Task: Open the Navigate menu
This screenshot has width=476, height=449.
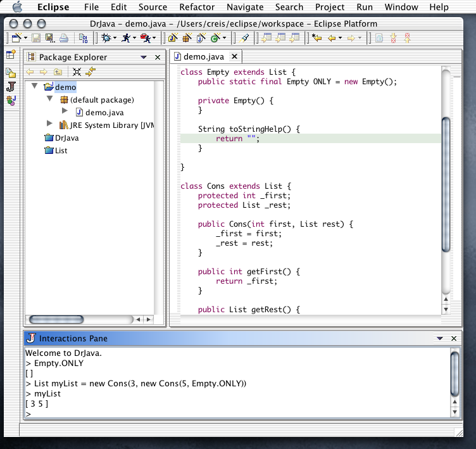Action: [x=244, y=7]
